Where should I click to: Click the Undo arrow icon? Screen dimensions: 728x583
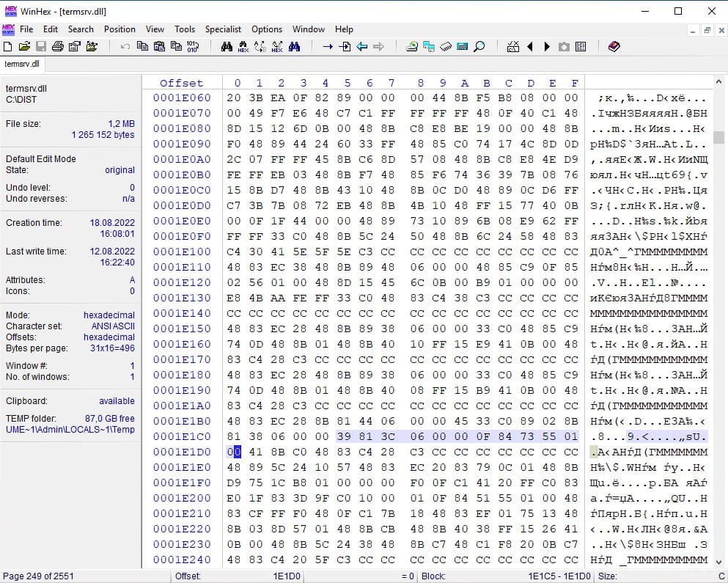click(125, 46)
